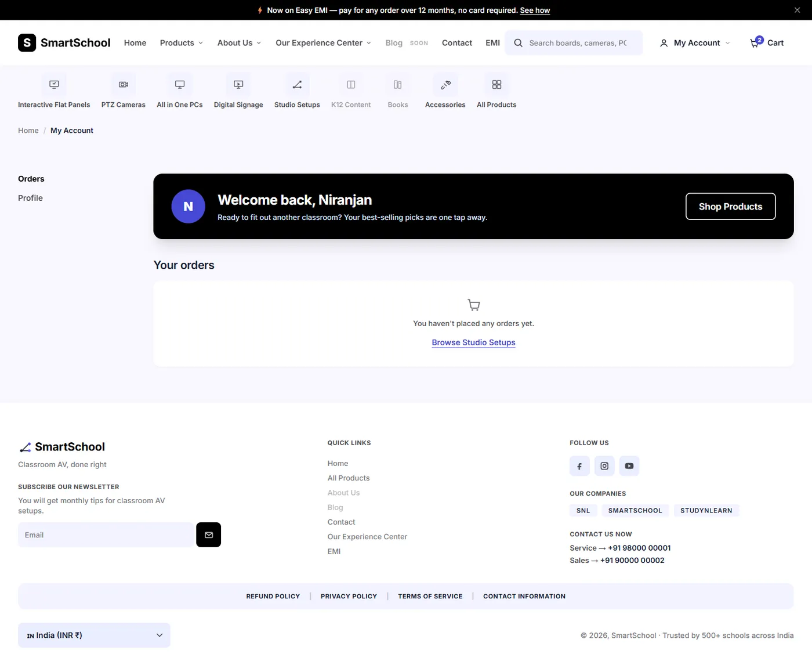
Task: Select Profile in the account sidebar
Action: point(30,198)
